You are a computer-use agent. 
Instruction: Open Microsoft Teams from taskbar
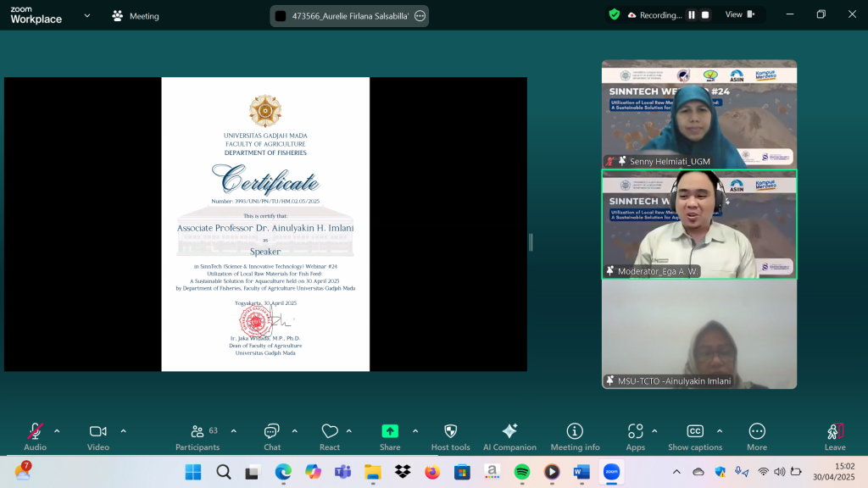(x=342, y=472)
